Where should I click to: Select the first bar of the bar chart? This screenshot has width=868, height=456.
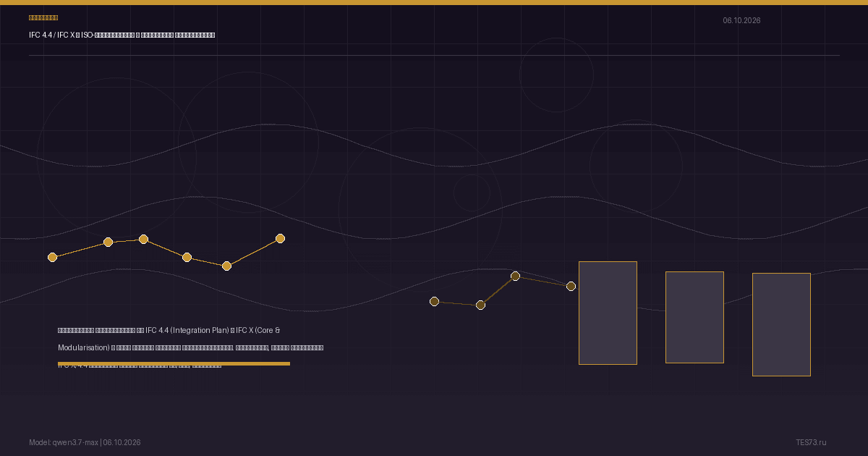608,313
